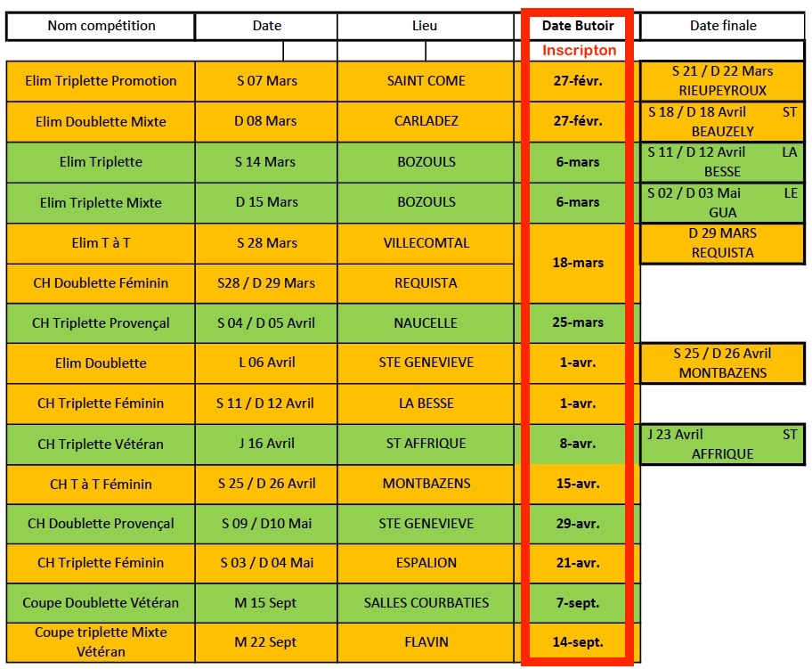The height and width of the screenshot is (669, 812).
Task: Select the 'CH Triplette Vétéran' cell
Action: [101, 444]
